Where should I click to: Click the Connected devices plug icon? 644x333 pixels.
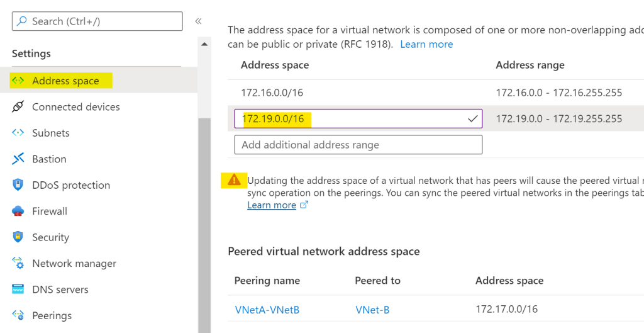click(x=18, y=107)
